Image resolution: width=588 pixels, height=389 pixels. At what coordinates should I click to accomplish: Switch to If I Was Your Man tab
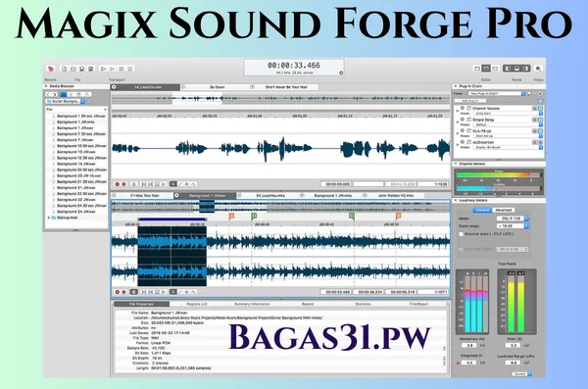(x=145, y=195)
